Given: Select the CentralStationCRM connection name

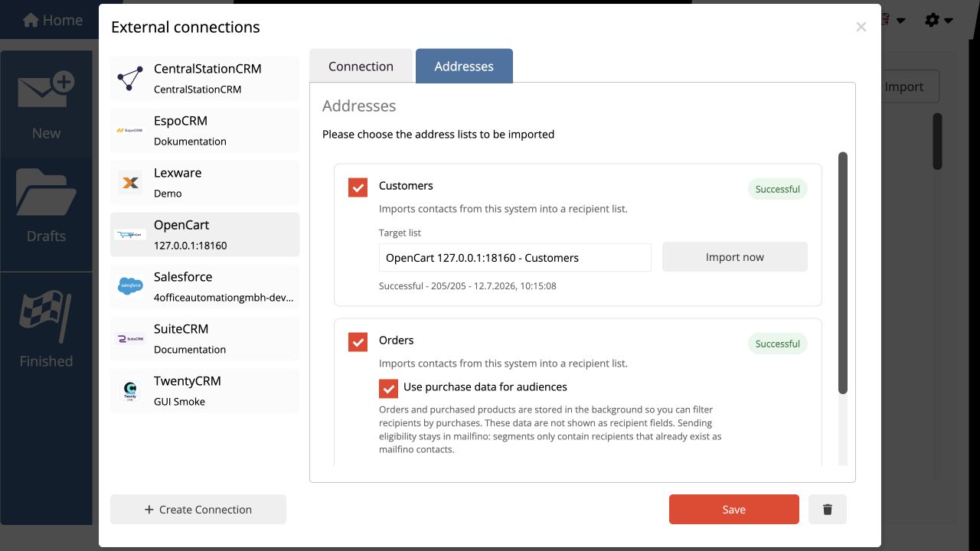Looking at the screenshot, I should pyautogui.click(x=207, y=68).
